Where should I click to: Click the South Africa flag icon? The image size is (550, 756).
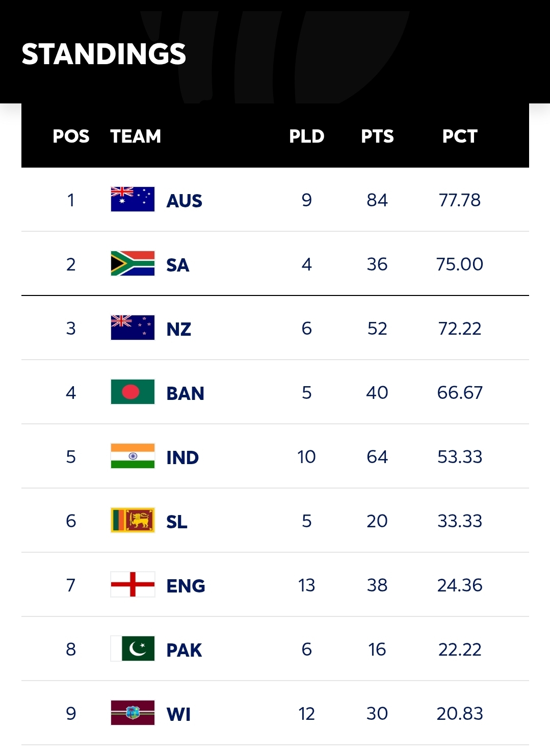[133, 263]
